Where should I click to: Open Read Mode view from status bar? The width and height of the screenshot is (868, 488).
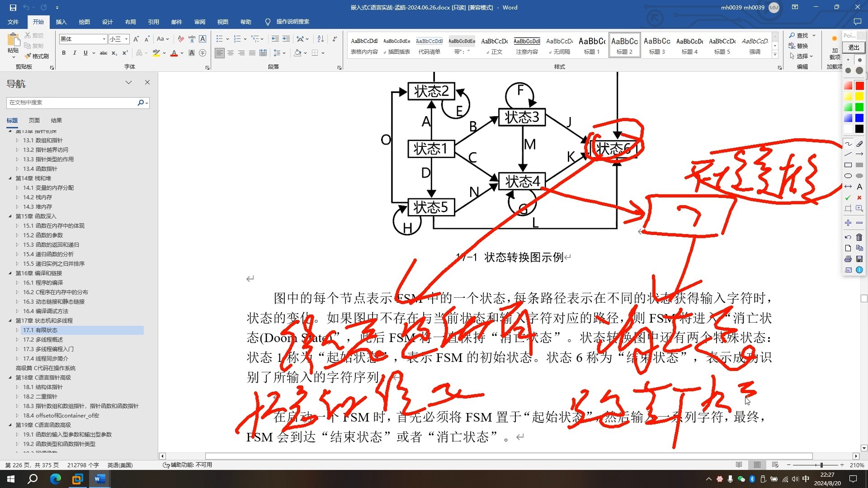(x=739, y=465)
